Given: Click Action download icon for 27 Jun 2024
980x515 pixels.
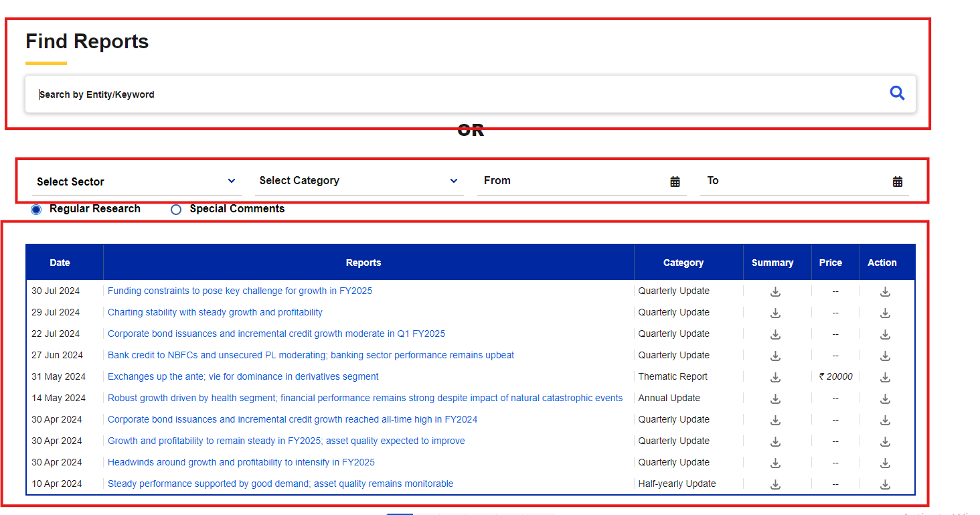Looking at the screenshot, I should 885,356.
